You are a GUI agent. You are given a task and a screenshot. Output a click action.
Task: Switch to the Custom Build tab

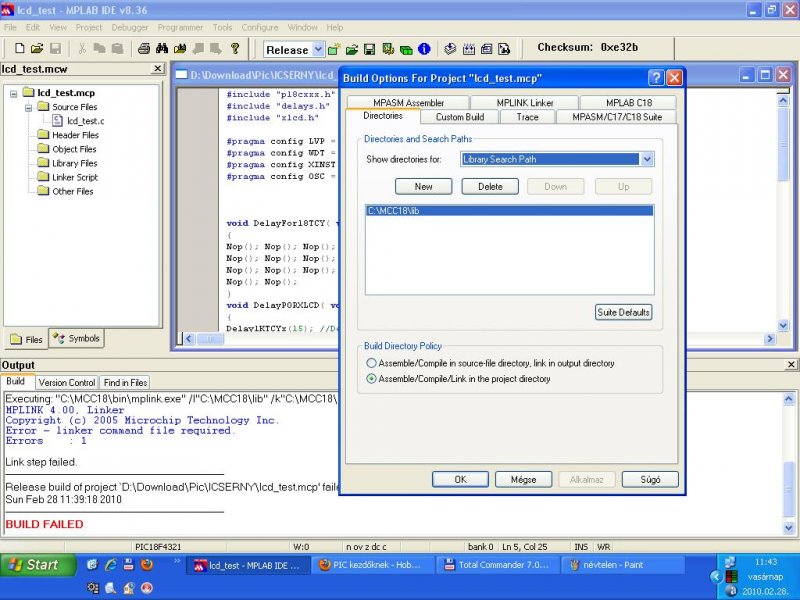[x=460, y=117]
